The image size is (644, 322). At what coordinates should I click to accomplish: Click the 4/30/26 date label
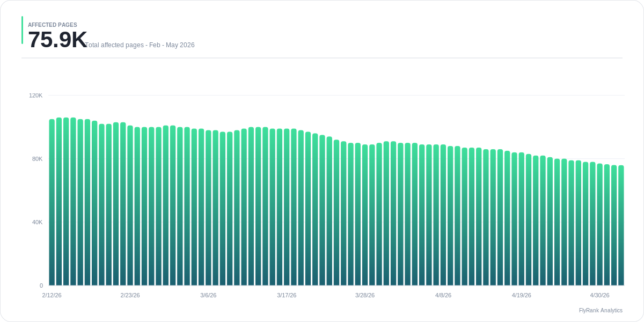point(600,295)
